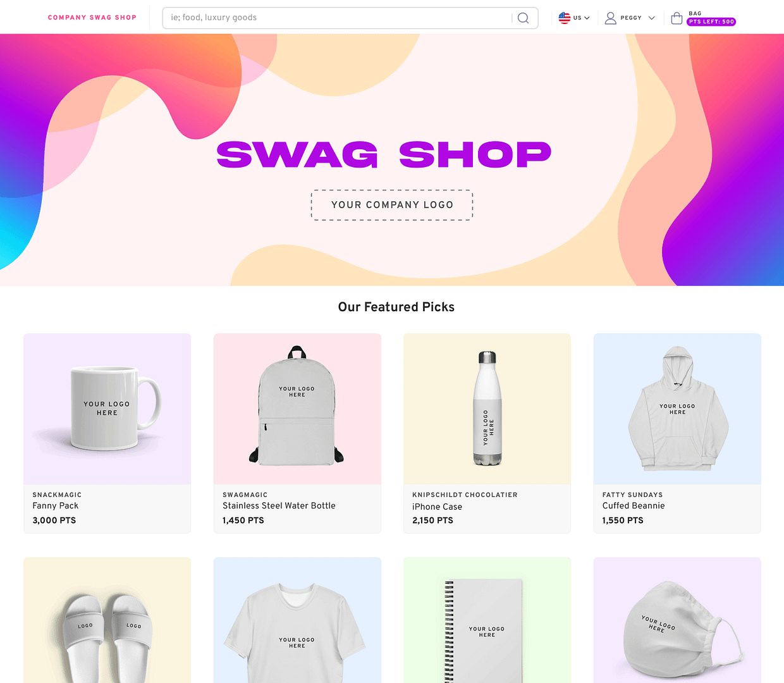Click the search magnifier icon
The image size is (784, 683).
click(523, 18)
